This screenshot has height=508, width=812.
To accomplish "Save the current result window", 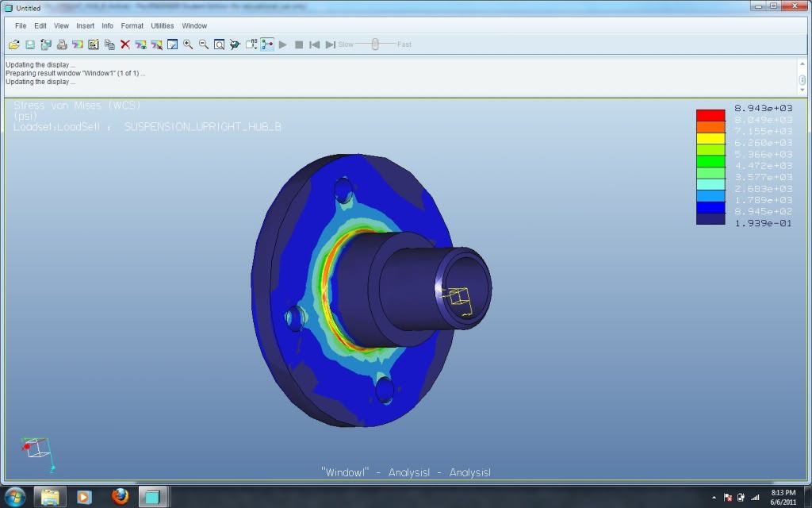I will (x=30, y=44).
